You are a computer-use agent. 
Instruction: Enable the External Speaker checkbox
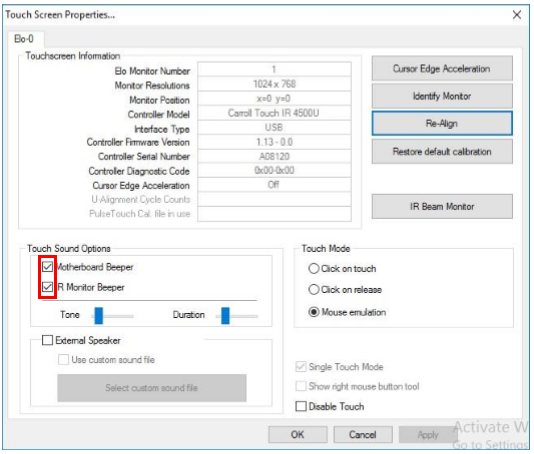pos(47,340)
